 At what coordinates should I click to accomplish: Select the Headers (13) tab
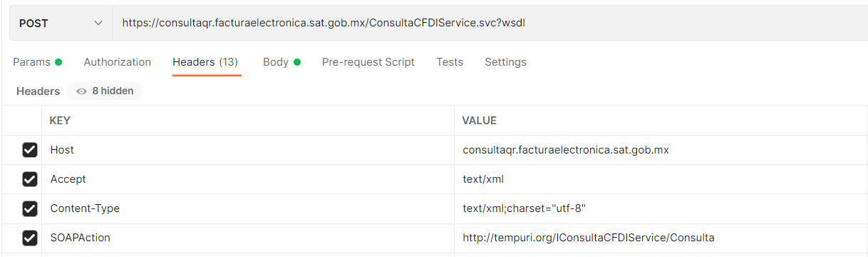[x=205, y=62]
